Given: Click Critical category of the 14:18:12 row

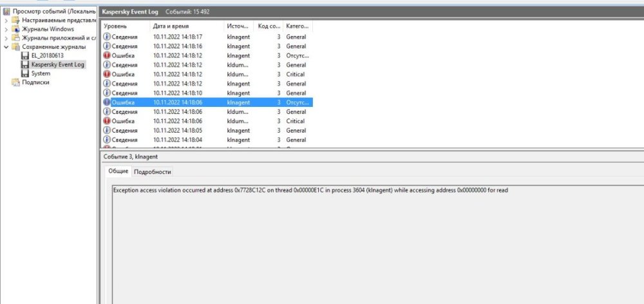Looking at the screenshot, I should pos(296,74).
